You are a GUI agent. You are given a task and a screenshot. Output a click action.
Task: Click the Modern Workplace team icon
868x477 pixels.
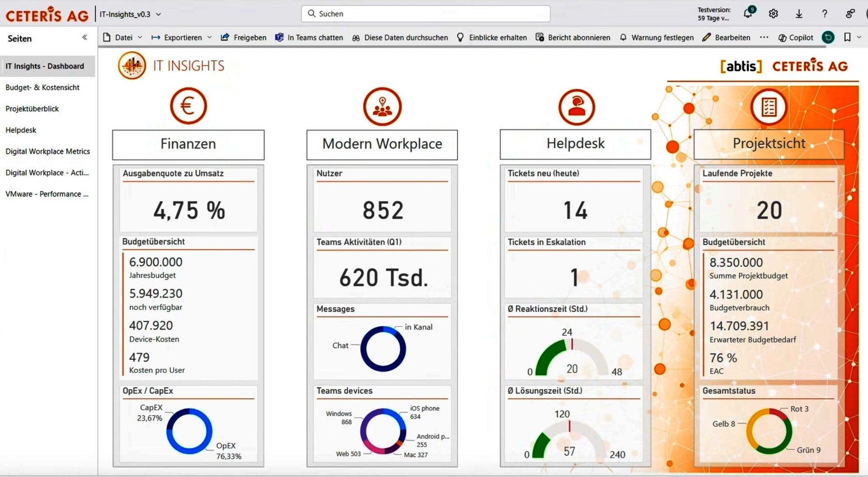[382, 107]
